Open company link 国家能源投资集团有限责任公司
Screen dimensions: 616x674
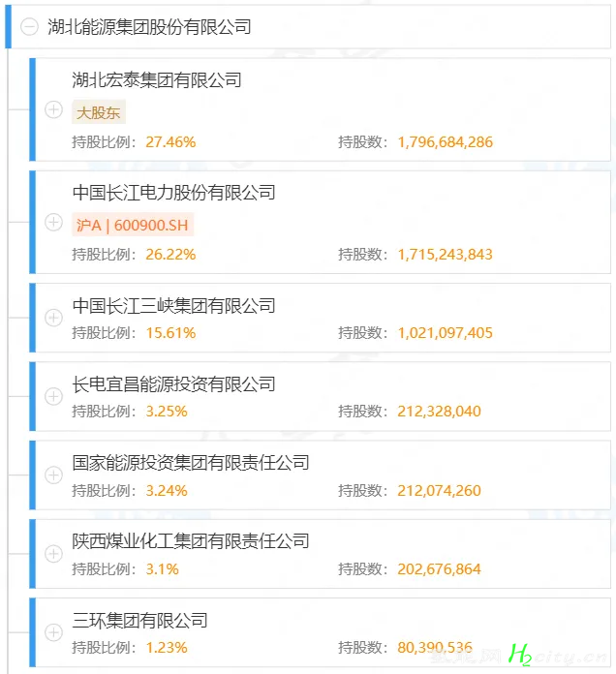tap(191, 463)
